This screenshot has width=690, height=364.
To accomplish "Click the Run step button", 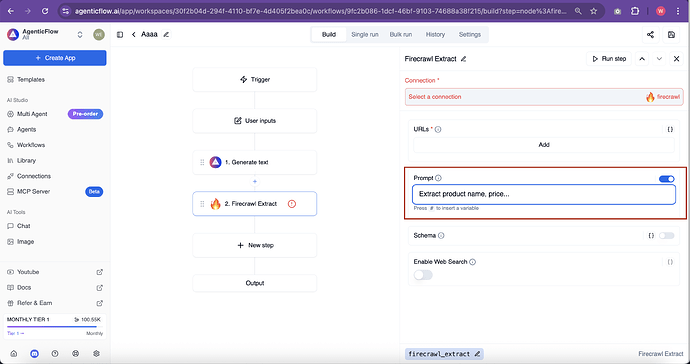I will click(x=609, y=59).
